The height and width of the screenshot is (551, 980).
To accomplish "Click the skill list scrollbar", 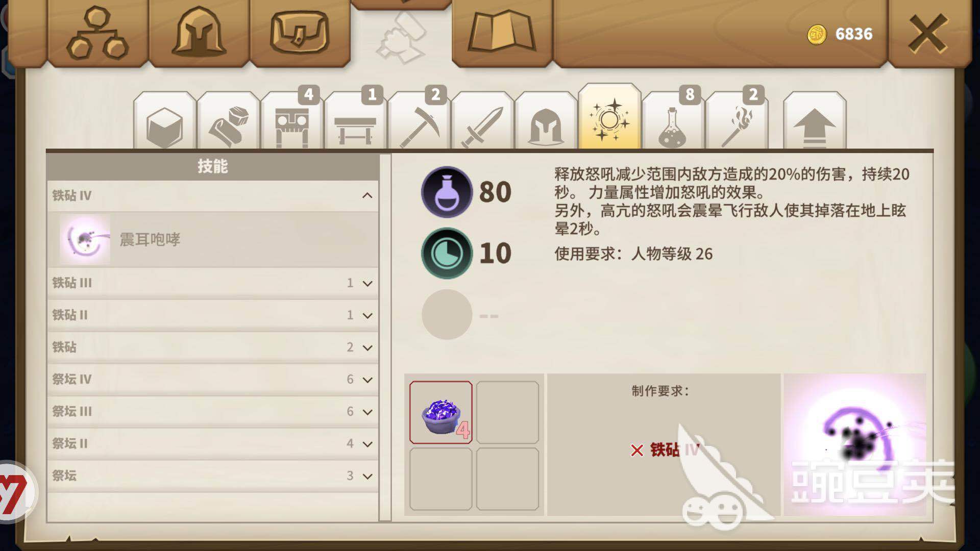I will [x=385, y=337].
